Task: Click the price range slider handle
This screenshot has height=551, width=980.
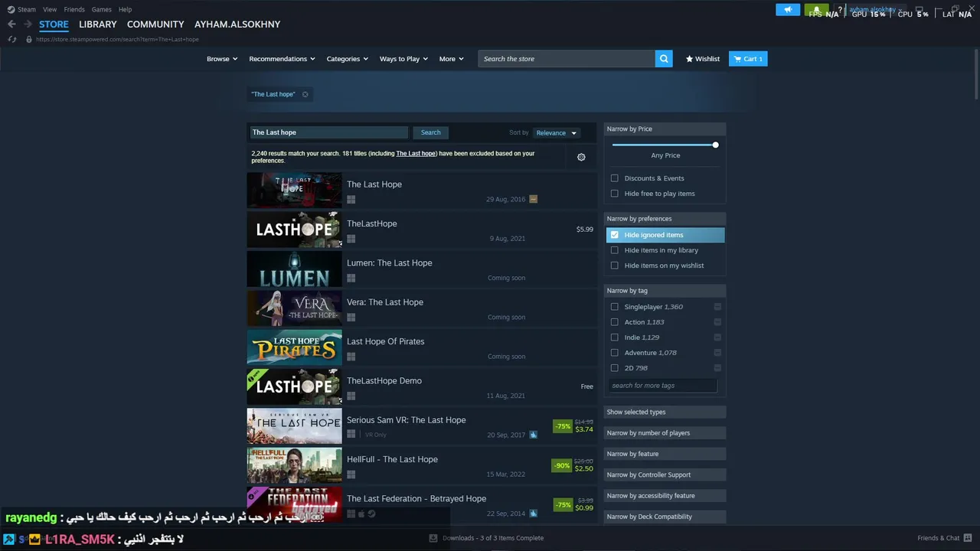Action: 715,145
